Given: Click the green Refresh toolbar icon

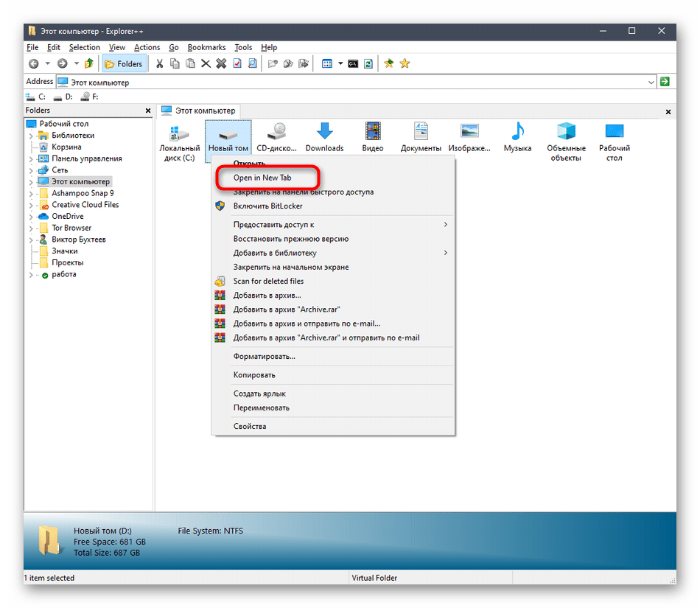Looking at the screenshot, I should [x=368, y=64].
